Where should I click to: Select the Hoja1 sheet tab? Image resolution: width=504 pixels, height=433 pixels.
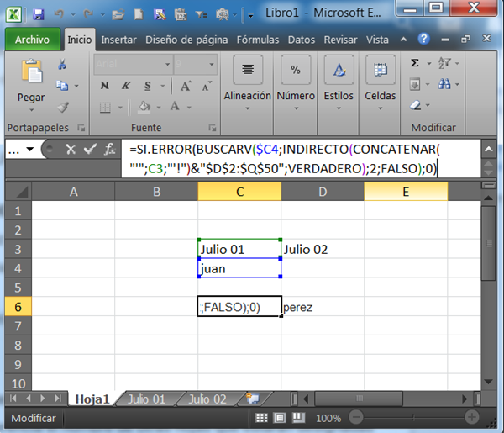pyautogui.click(x=92, y=399)
